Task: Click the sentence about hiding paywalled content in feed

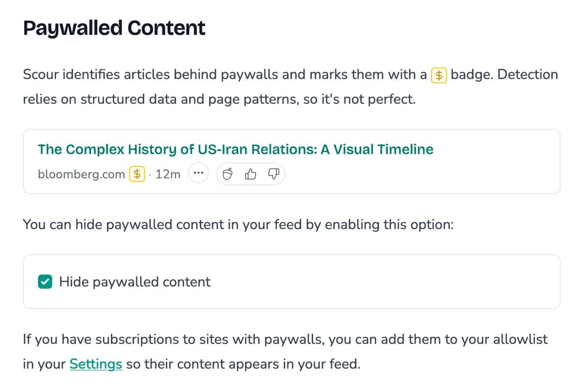Action: (238, 225)
